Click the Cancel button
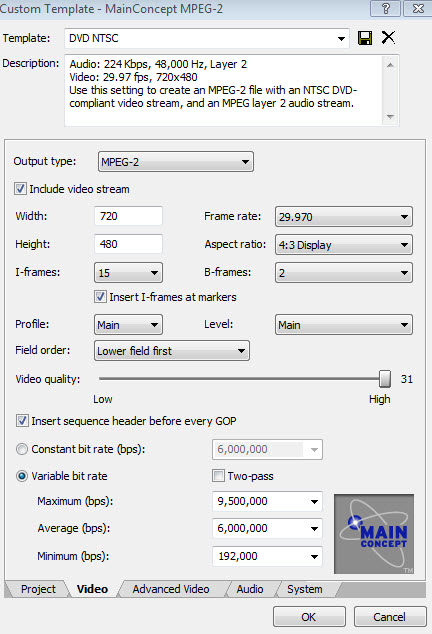 (x=390, y=617)
